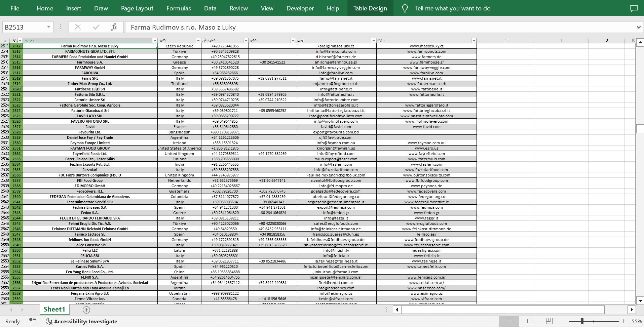Click the Tell me what you want search box
This screenshot has height=327, width=644.
[452, 8]
